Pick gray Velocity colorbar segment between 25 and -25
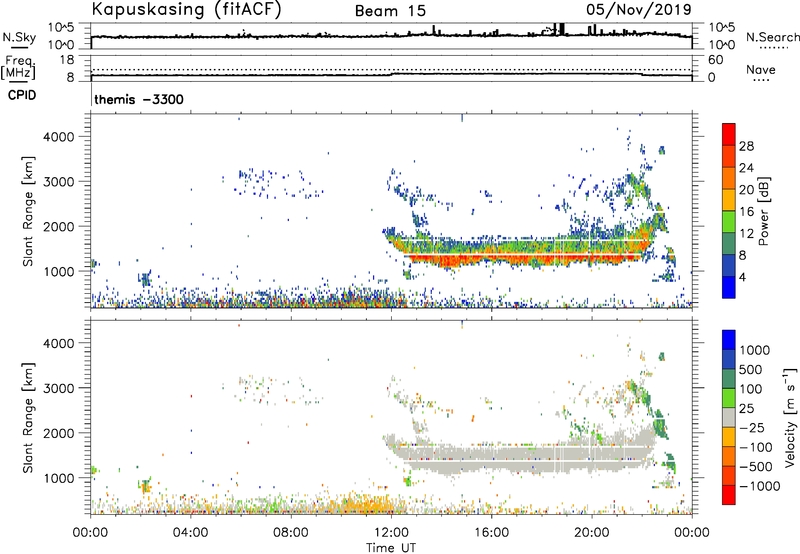 point(729,418)
